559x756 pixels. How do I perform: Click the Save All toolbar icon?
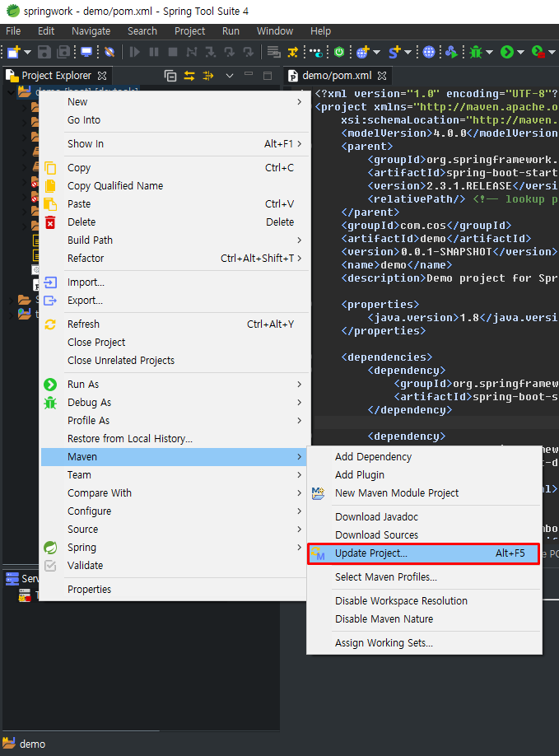click(63, 52)
